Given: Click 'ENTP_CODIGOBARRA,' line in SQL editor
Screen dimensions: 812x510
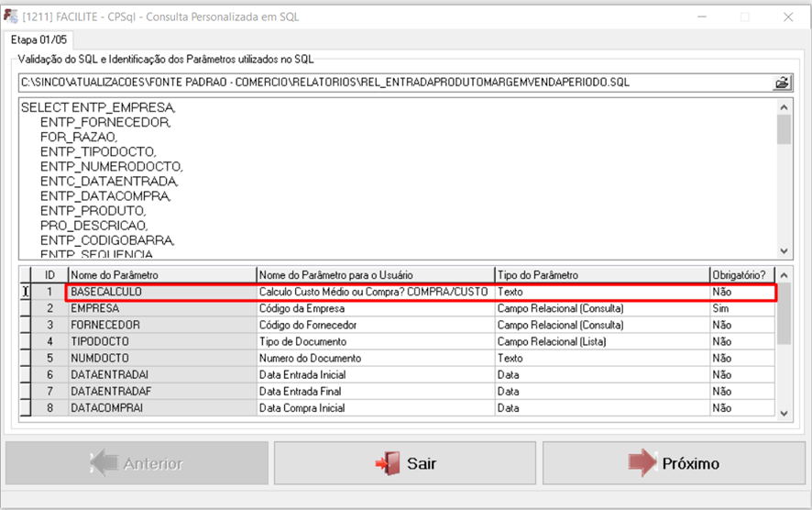Looking at the screenshot, I should coord(107,240).
